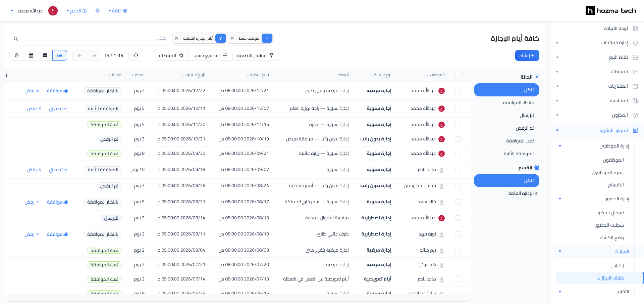
Task: Select تم الرفض status filter
Action: click(x=506, y=128)
